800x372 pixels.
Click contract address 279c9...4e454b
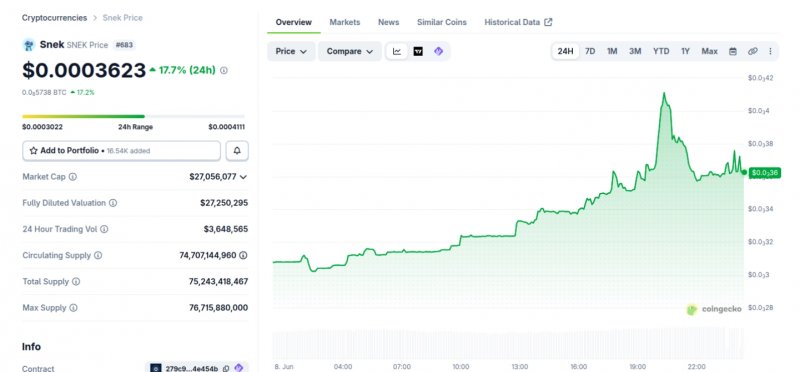(x=192, y=368)
